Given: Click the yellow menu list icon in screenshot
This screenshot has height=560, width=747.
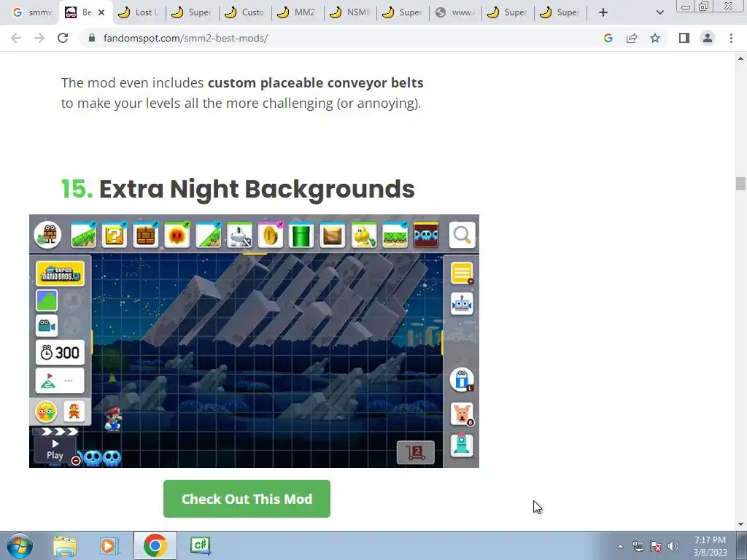Looking at the screenshot, I should [x=462, y=273].
